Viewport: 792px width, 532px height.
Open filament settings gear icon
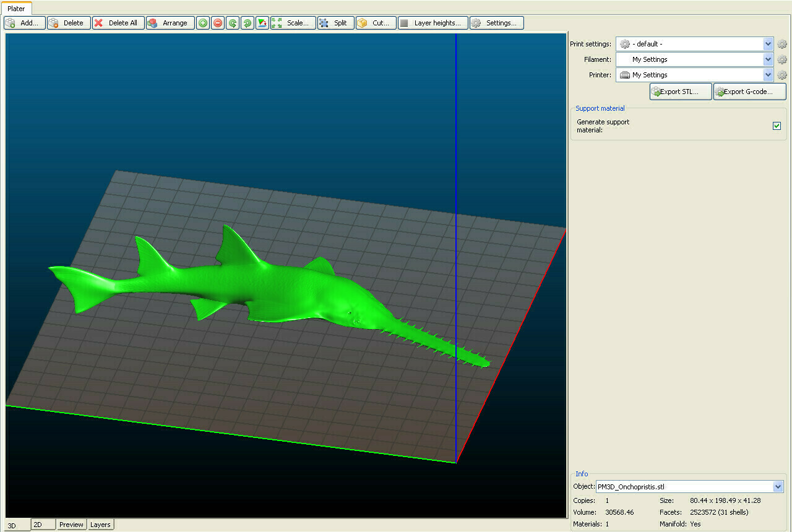[782, 59]
